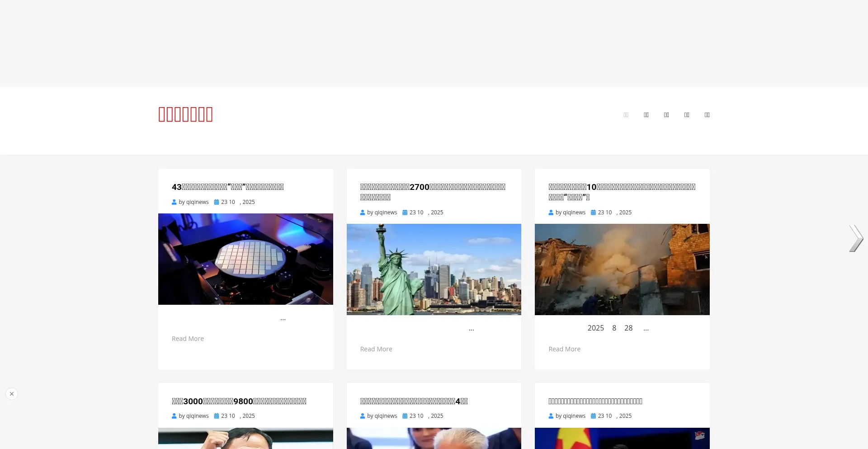This screenshot has width=868, height=449.
Task: Open the burning building smoke thumbnail
Action: 622,269
